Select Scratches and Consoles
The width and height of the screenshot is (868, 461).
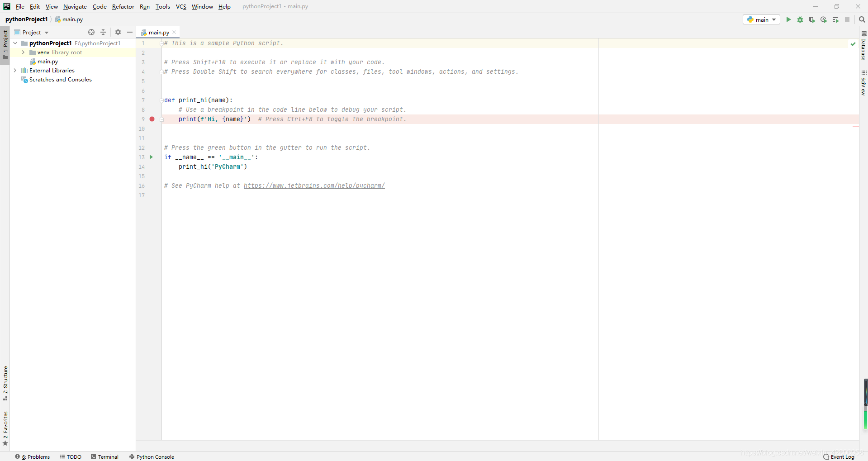click(x=60, y=80)
